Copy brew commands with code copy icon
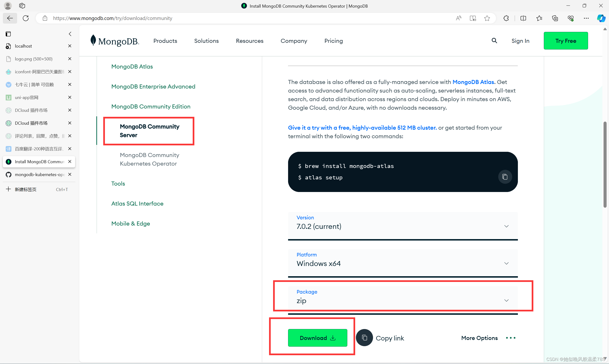The height and width of the screenshot is (364, 609). coord(505,177)
